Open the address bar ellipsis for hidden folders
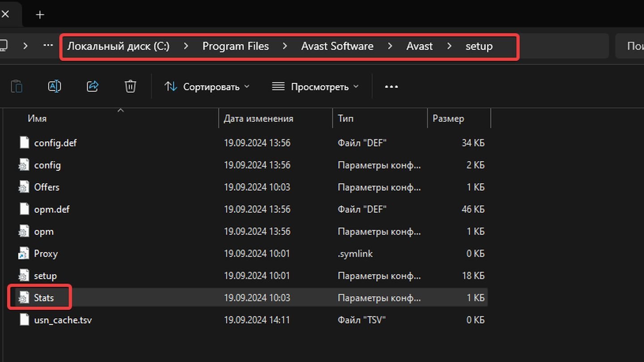Screen dimensions: 644x362 tap(48, 46)
